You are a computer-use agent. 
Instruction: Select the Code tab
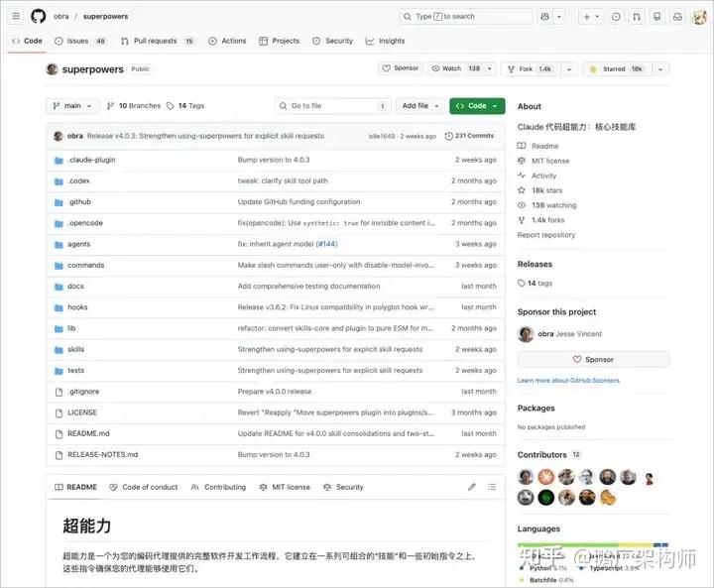[x=28, y=41]
